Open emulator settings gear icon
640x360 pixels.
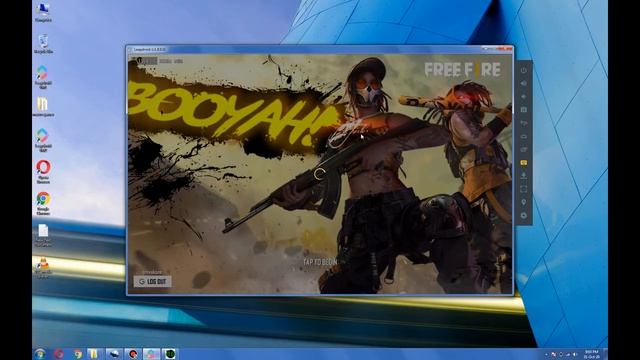[x=524, y=215]
